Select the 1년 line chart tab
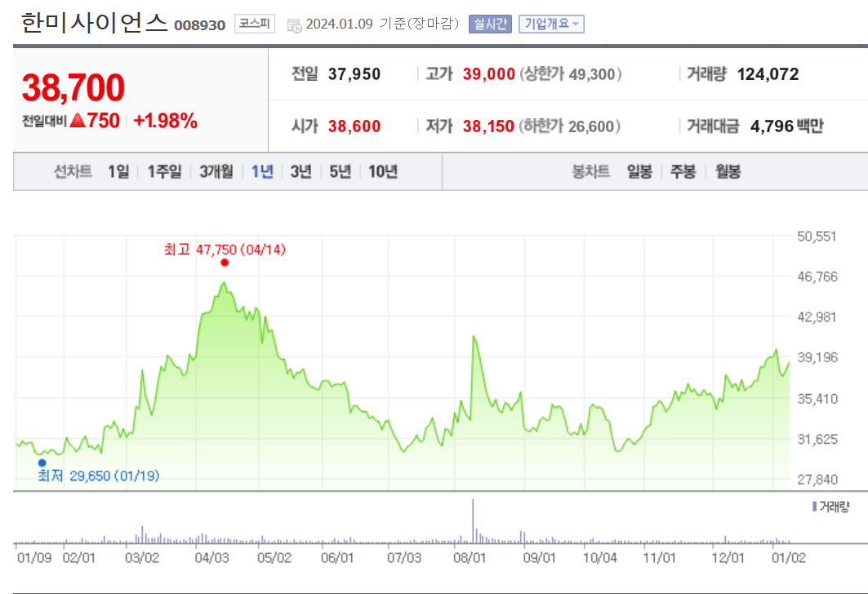 pyautogui.click(x=262, y=171)
